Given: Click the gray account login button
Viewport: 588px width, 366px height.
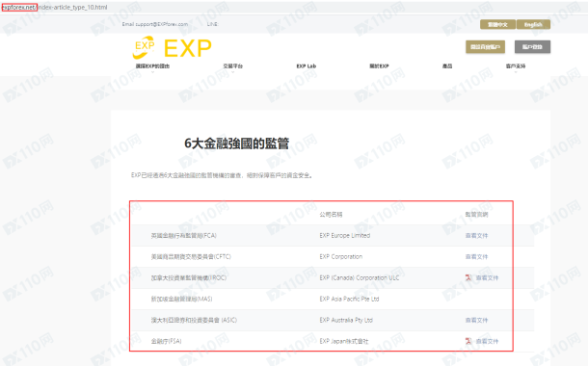Looking at the screenshot, I should (532, 47).
